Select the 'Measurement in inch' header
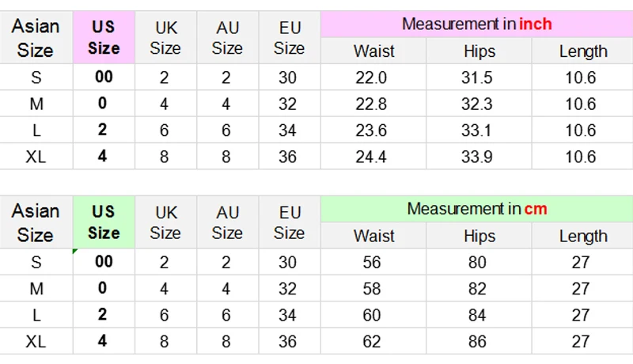The height and width of the screenshot is (364, 633). point(476,24)
